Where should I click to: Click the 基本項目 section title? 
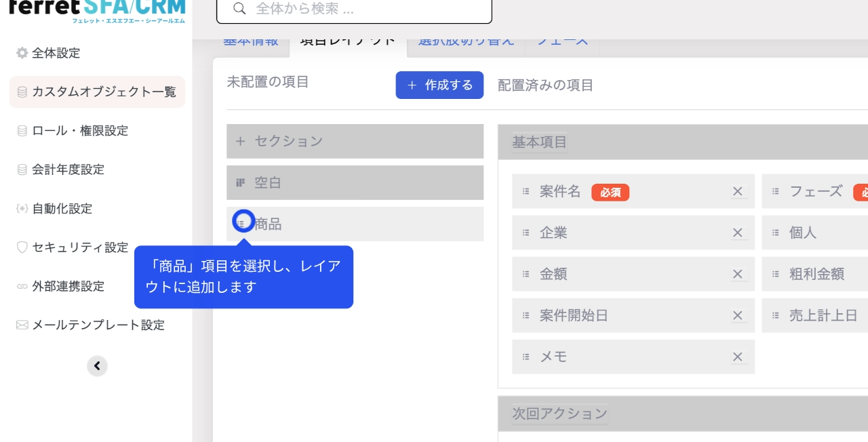pyautogui.click(x=539, y=142)
